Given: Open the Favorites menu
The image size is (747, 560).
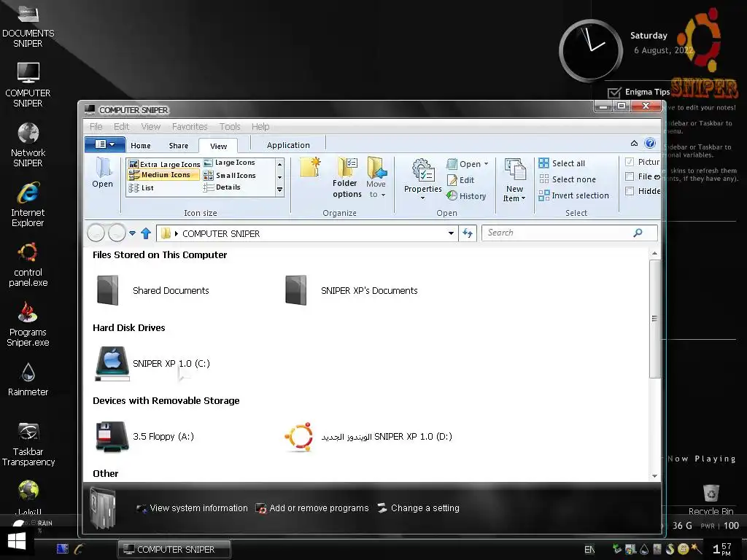Looking at the screenshot, I should (190, 127).
